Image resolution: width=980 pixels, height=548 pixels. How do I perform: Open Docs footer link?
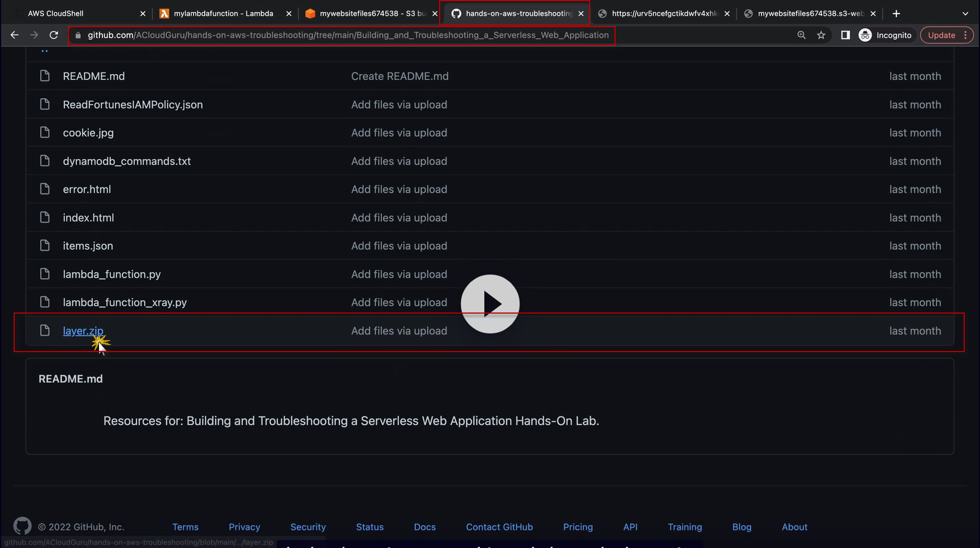(x=425, y=527)
